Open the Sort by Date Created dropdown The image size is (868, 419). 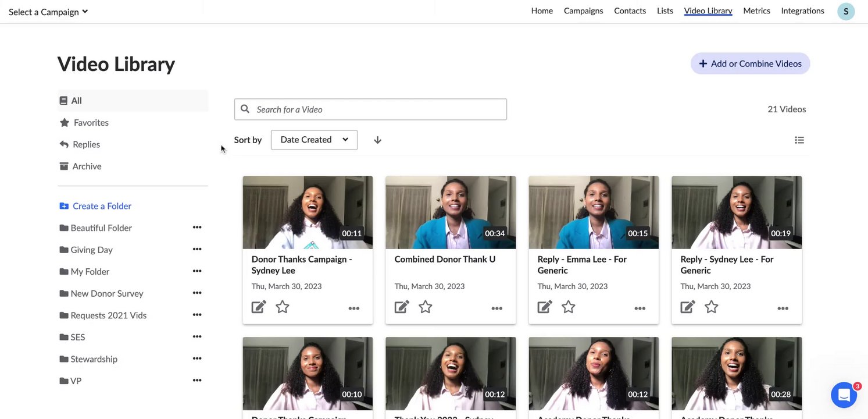coord(314,140)
